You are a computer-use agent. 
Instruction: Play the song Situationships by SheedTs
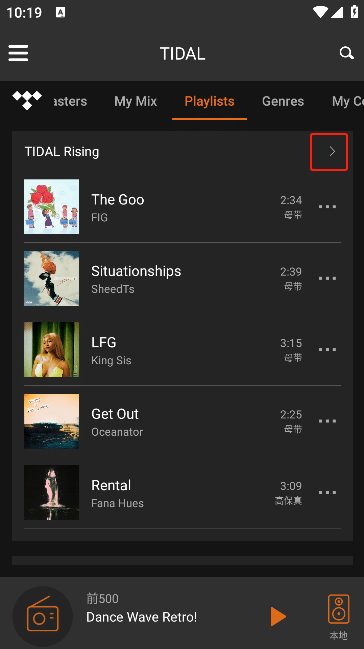pyautogui.click(x=182, y=278)
